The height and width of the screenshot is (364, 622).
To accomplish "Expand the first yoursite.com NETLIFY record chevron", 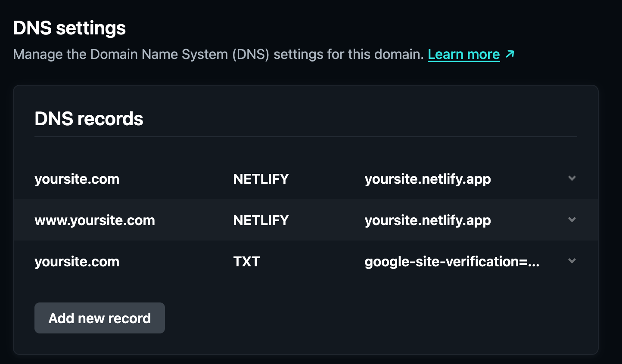I will 572,179.
